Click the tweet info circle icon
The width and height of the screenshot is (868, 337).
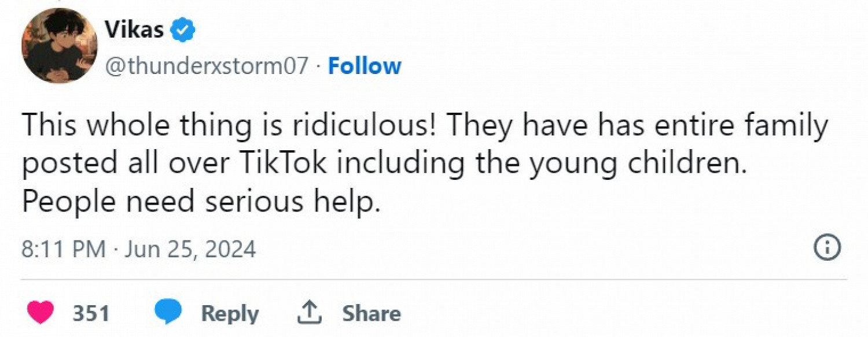click(827, 248)
